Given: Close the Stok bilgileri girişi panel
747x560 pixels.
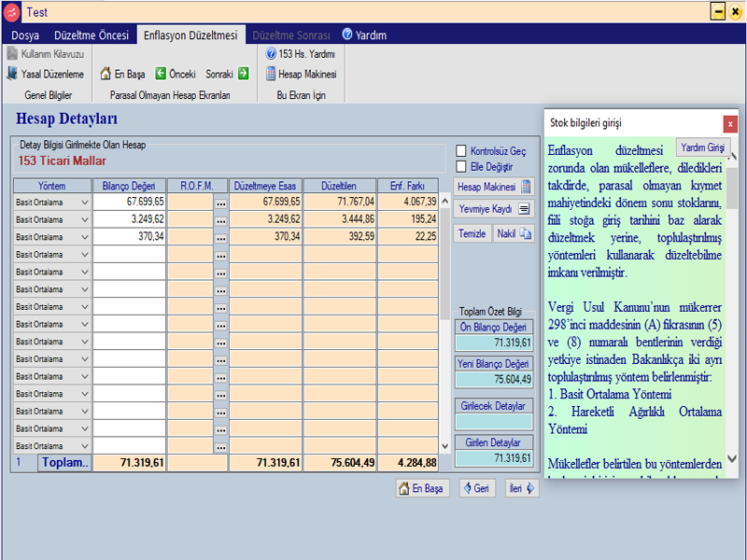Looking at the screenshot, I should click(730, 124).
